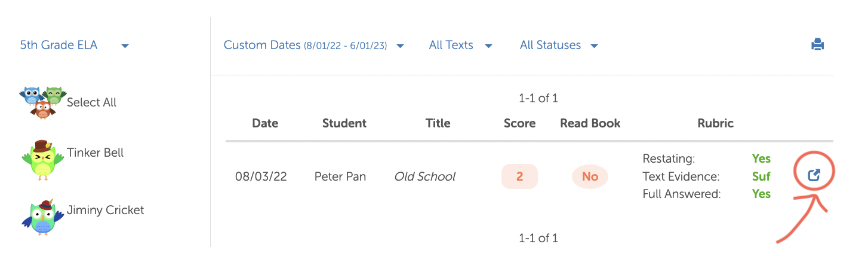
Task: Choose the Tinker Bell student name
Action: click(x=95, y=153)
